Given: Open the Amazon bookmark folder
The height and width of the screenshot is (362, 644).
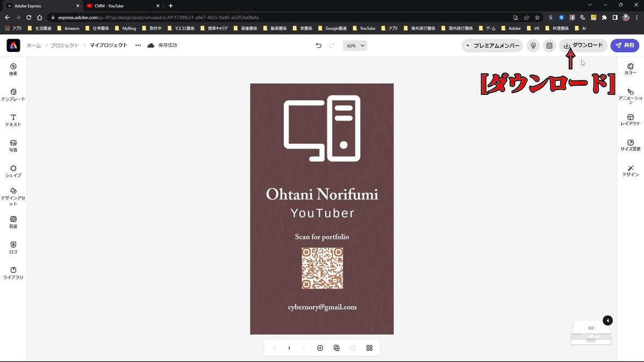Looking at the screenshot, I should (68, 28).
